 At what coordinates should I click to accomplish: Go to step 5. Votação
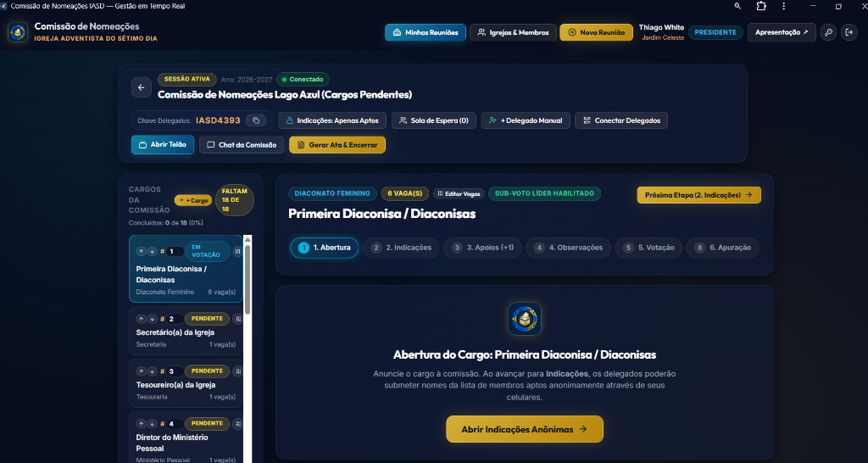(648, 248)
